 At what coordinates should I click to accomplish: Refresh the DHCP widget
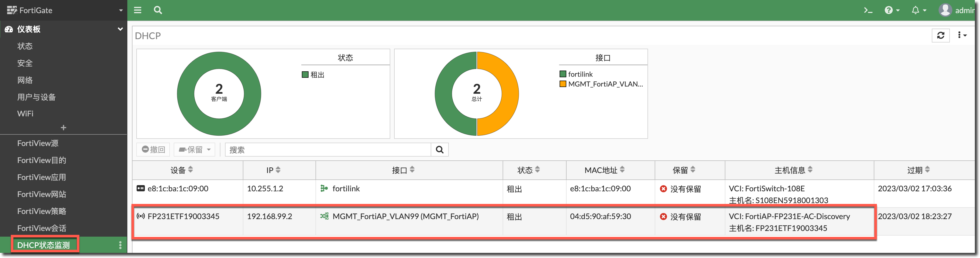coord(941,35)
